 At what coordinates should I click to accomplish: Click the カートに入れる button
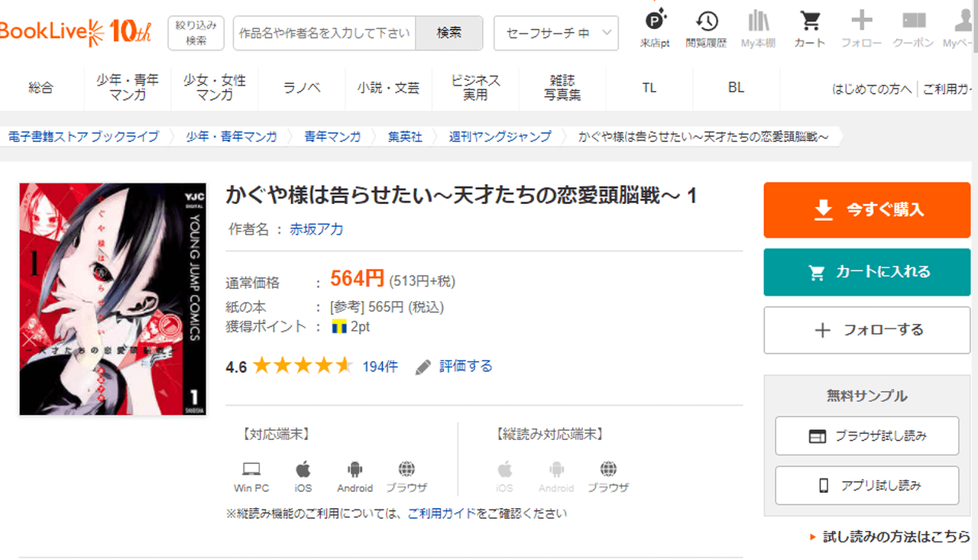[x=866, y=272]
